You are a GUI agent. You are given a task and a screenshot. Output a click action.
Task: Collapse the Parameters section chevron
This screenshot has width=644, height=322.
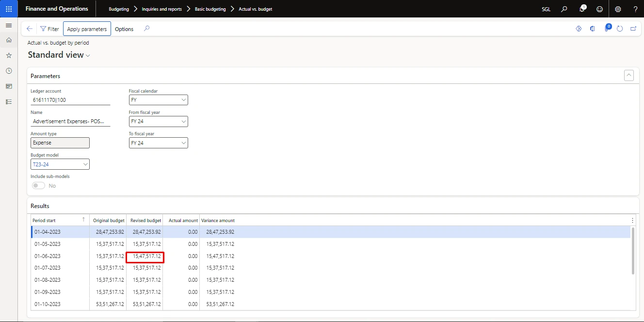629,75
